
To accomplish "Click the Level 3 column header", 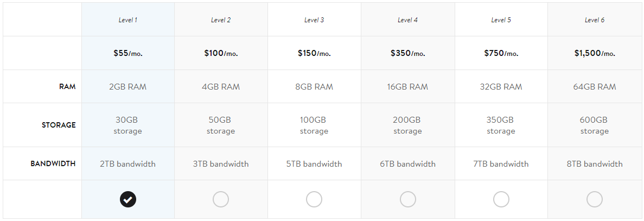I will tap(314, 20).
